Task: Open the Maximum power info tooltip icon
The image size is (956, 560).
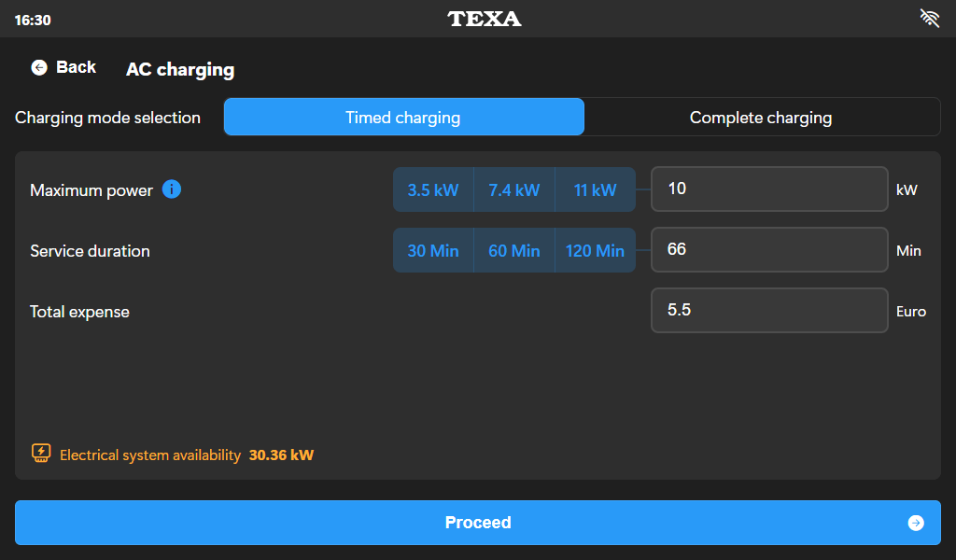Action: click(171, 189)
